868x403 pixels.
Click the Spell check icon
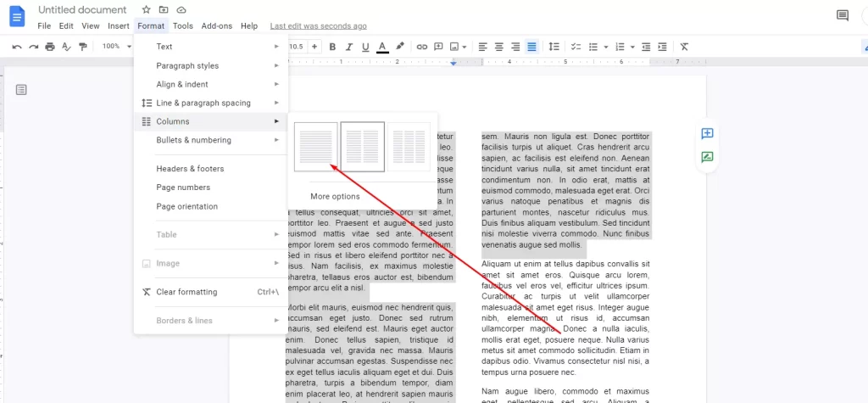coord(66,47)
